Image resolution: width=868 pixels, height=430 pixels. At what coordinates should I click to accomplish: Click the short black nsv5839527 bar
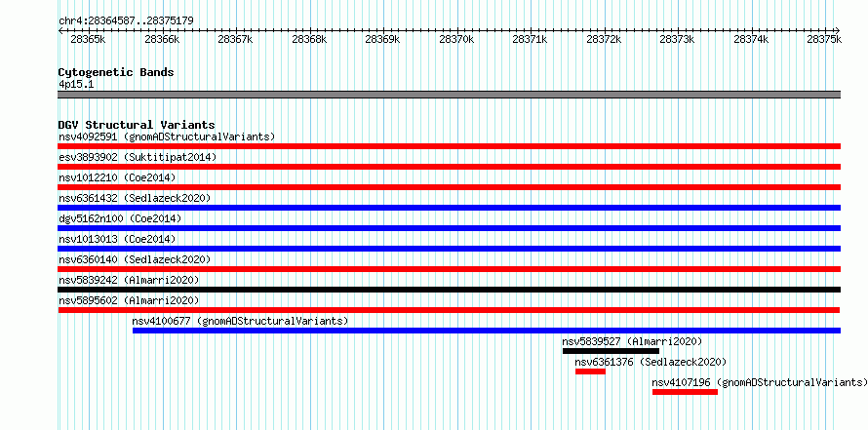[611, 351]
